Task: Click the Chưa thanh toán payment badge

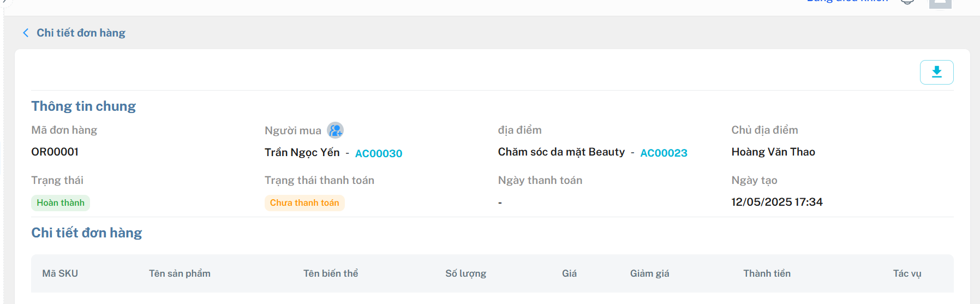Action: click(x=304, y=203)
